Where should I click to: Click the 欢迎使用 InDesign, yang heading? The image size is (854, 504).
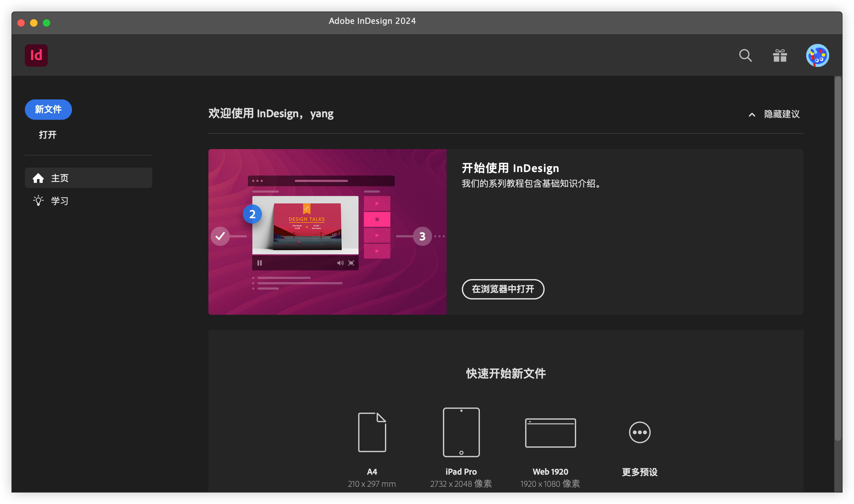(x=271, y=113)
